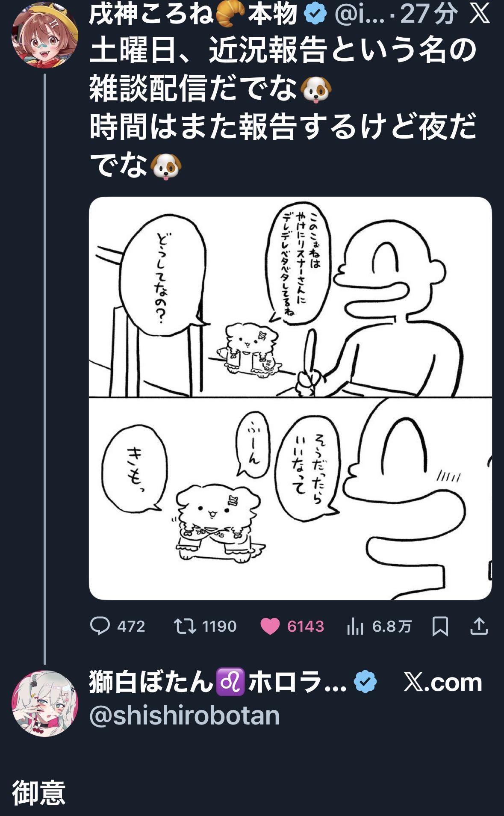Image resolution: width=504 pixels, height=816 pixels.
Task: Open the 獅白ぼたん display name link
Action: (217, 682)
